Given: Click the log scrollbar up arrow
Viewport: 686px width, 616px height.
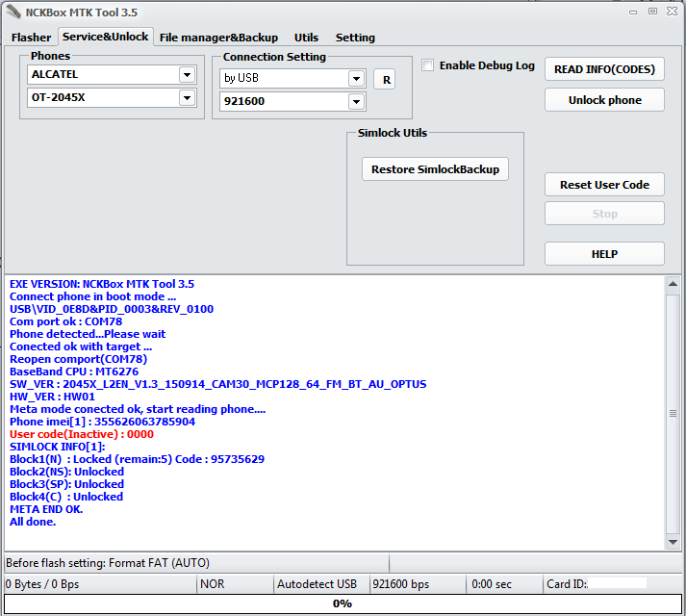Looking at the screenshot, I should pyautogui.click(x=673, y=284).
